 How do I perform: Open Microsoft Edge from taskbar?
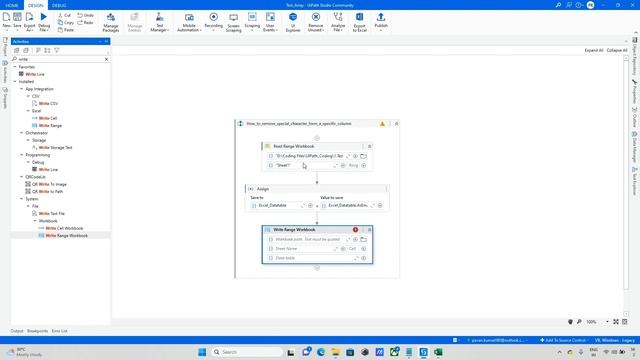pyautogui.click(x=321, y=352)
